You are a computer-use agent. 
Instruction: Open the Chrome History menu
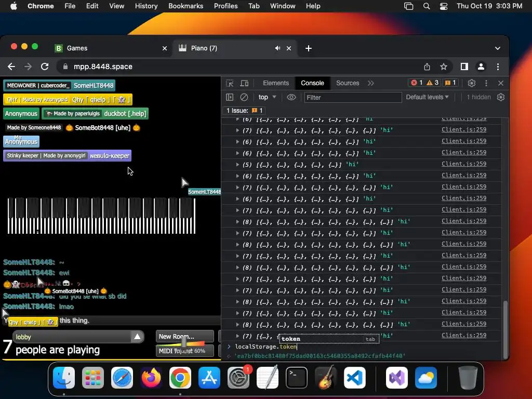(146, 6)
